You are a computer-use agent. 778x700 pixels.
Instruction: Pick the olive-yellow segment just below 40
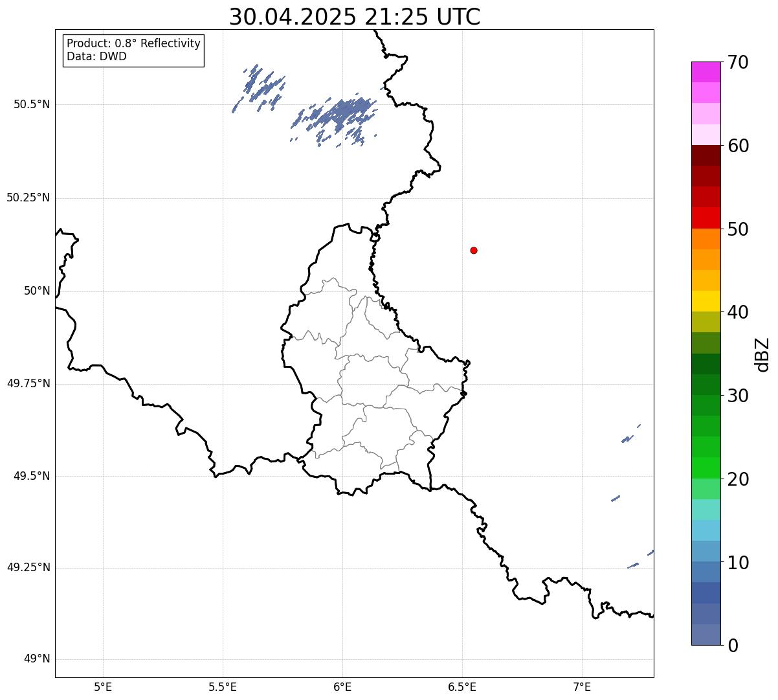pos(706,322)
